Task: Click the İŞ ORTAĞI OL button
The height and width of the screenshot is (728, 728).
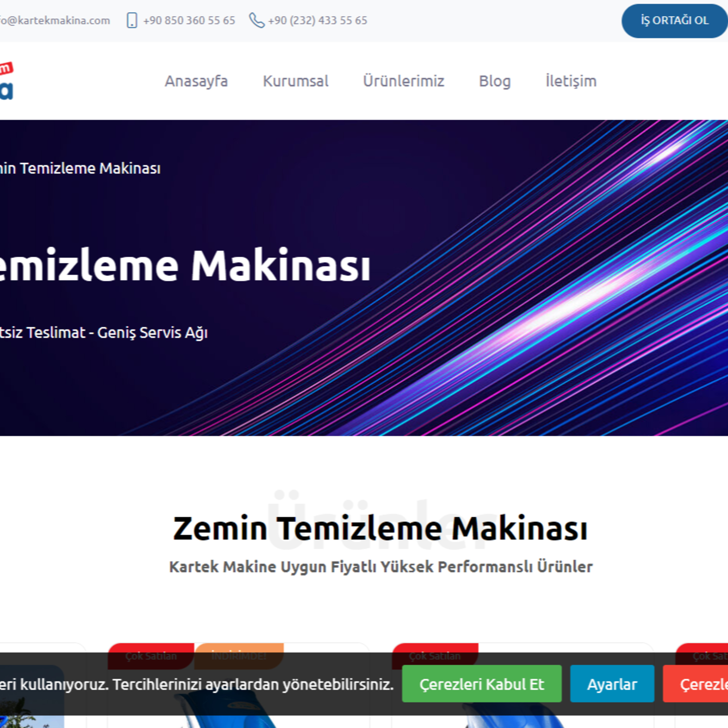Action: coord(675,21)
